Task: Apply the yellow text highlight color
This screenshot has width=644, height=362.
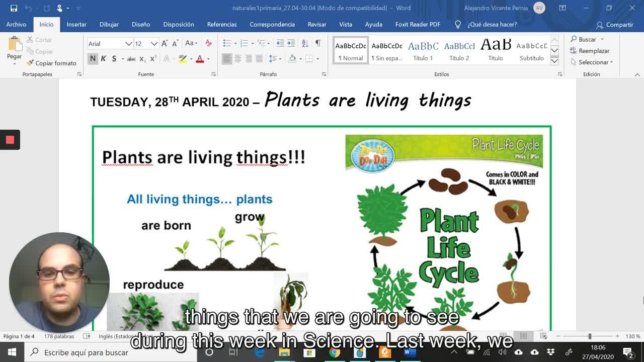Action: (183, 59)
